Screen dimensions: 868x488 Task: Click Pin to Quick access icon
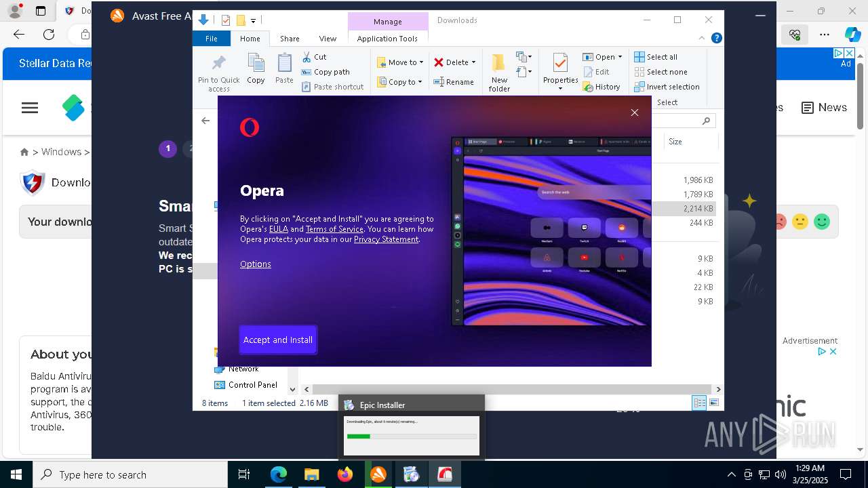(218, 64)
